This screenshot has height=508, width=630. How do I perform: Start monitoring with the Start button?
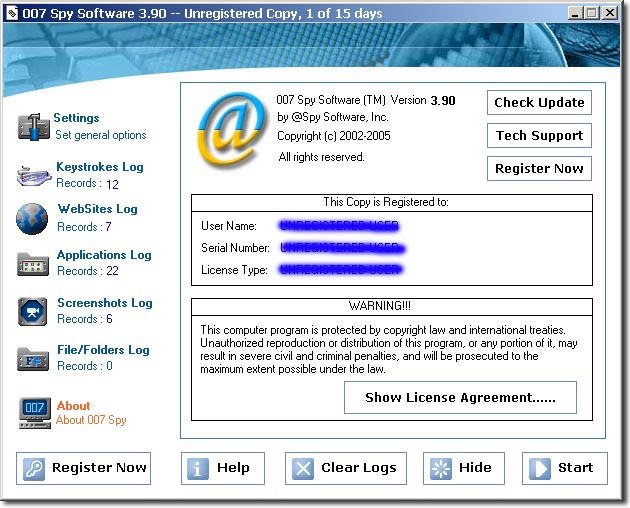click(565, 468)
